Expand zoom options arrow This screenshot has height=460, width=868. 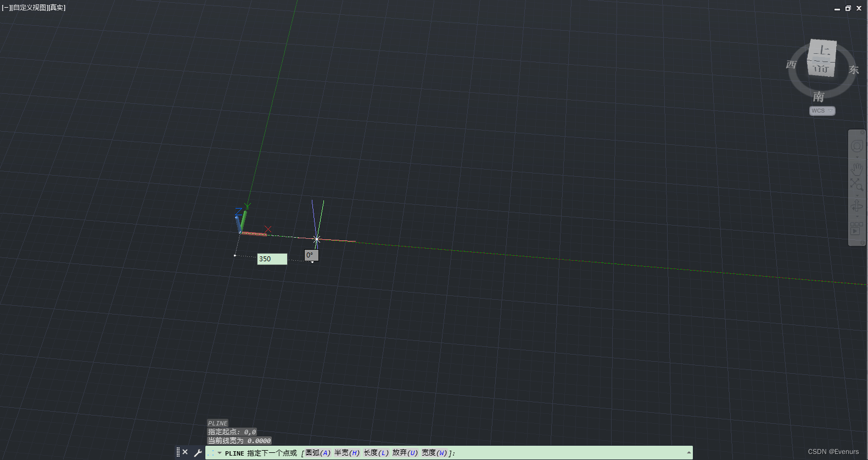tap(857, 194)
